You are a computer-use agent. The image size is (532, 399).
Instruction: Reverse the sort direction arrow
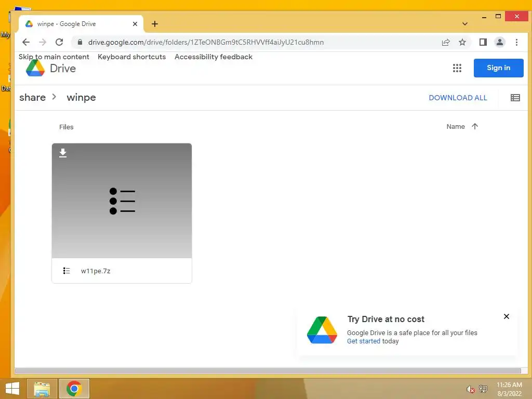tap(475, 126)
